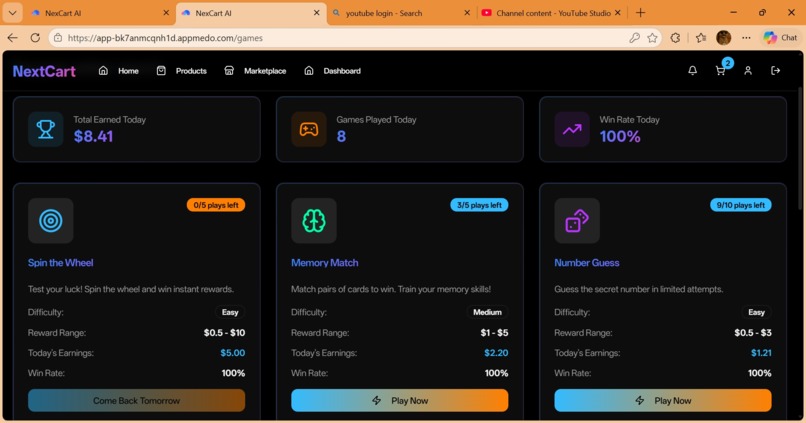Go to Home in the navbar
This screenshot has width=806, height=423.
[x=129, y=71]
